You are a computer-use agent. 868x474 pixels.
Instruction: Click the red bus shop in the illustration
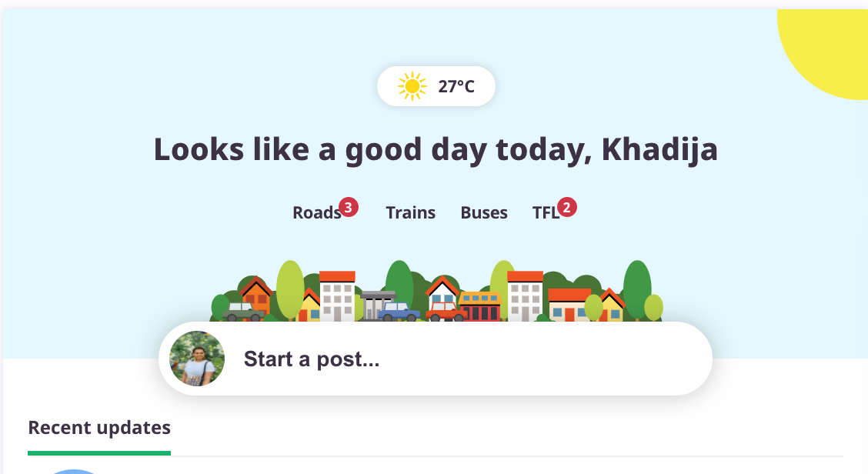coord(480,306)
